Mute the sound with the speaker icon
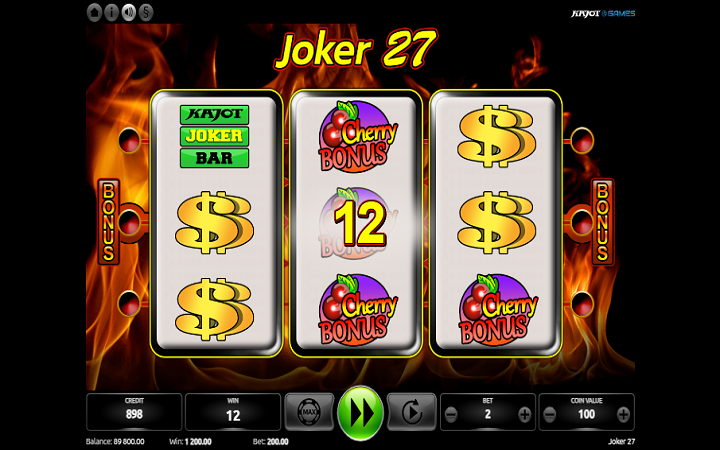Viewport: 720px width, 450px height. (x=129, y=12)
